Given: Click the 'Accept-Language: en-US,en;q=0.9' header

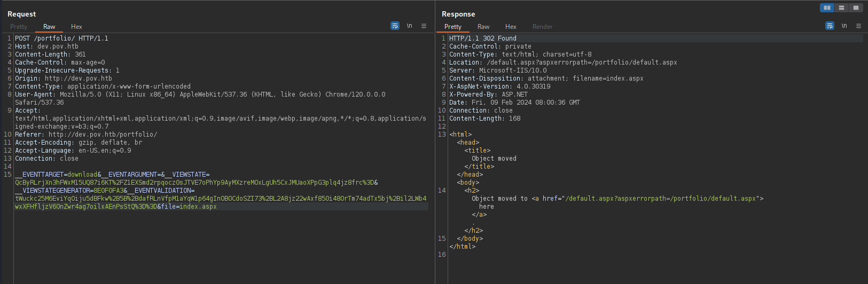Looking at the screenshot, I should pyautogui.click(x=73, y=151).
